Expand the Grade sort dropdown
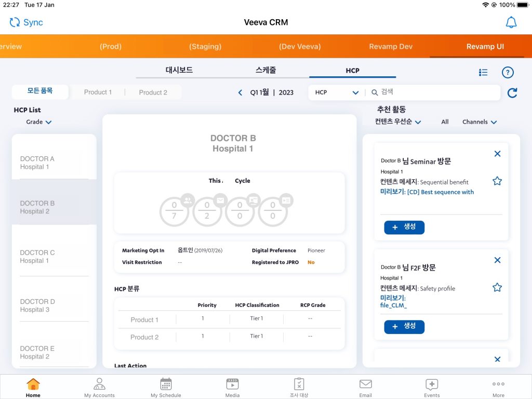This screenshot has height=399, width=532. tap(39, 122)
